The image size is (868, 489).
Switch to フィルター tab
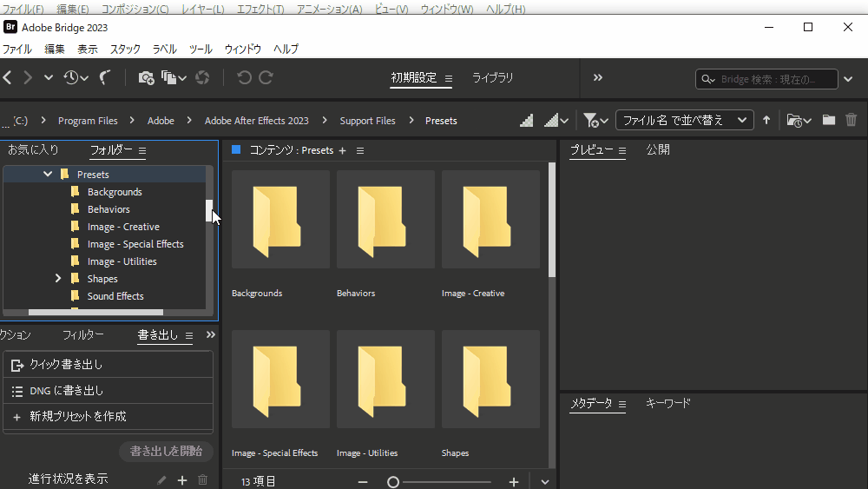click(83, 334)
